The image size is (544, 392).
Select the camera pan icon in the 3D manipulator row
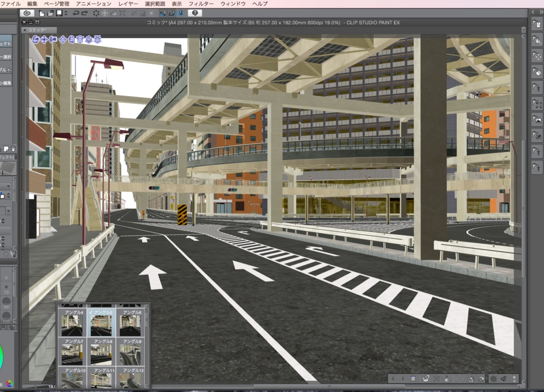(x=44, y=39)
